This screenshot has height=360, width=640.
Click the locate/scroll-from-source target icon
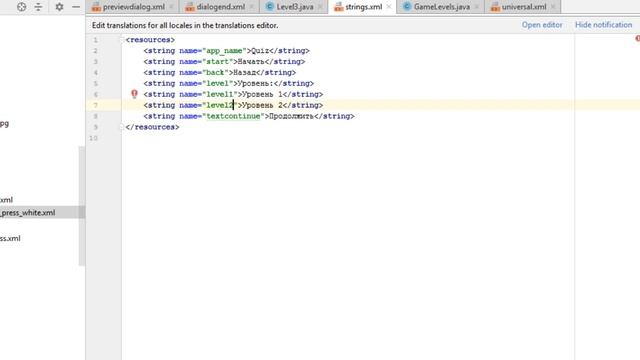22,7
